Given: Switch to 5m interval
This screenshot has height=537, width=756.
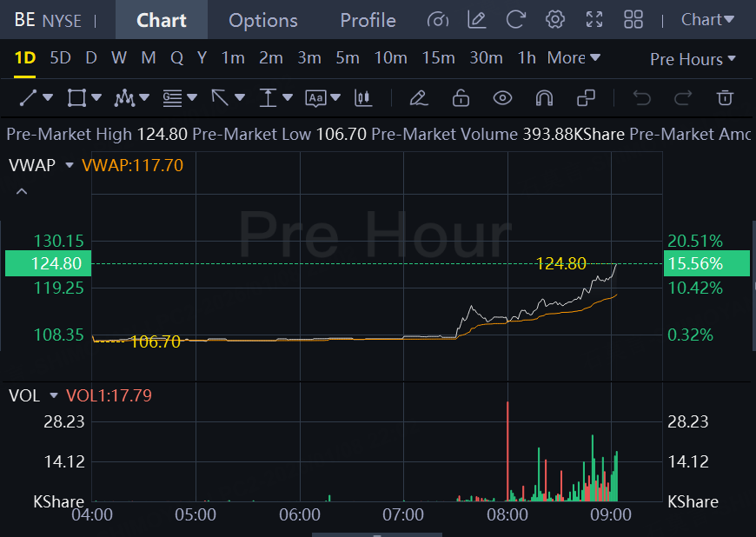Looking at the screenshot, I should (x=348, y=58).
